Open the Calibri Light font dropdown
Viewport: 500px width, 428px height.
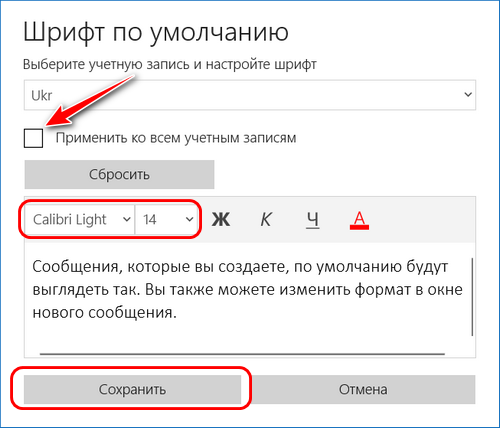point(80,219)
